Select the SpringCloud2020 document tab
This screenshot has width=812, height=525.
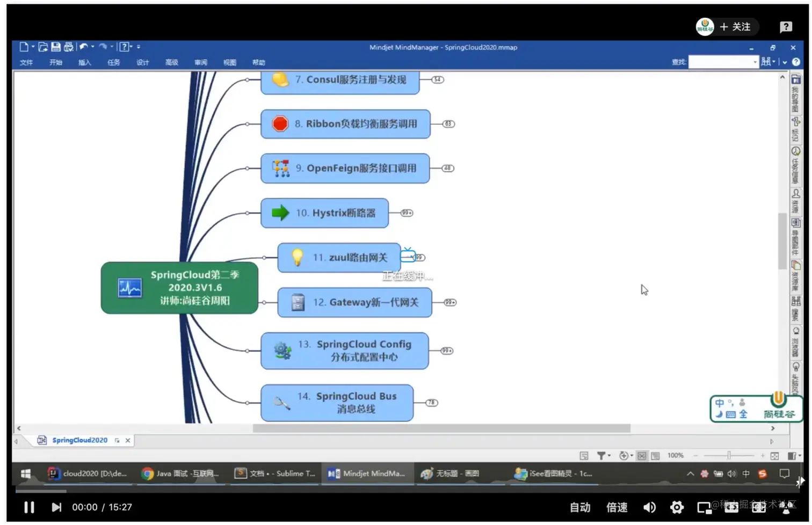(x=79, y=440)
